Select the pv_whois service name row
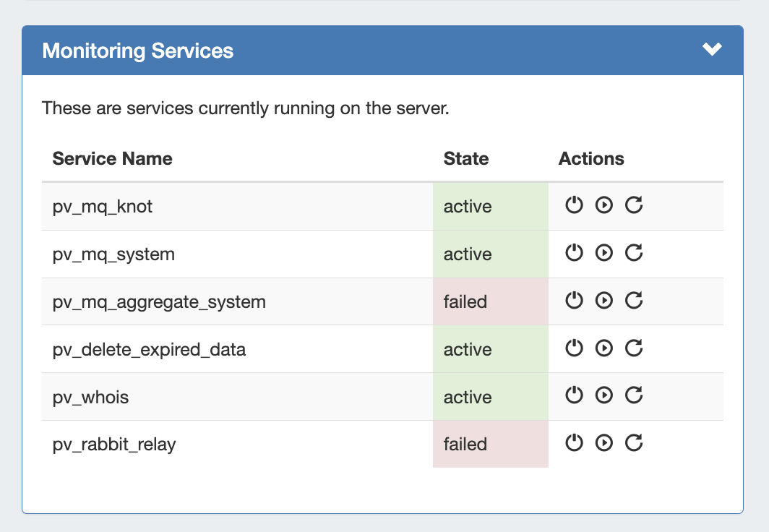This screenshot has width=769, height=532. pyautogui.click(x=90, y=398)
